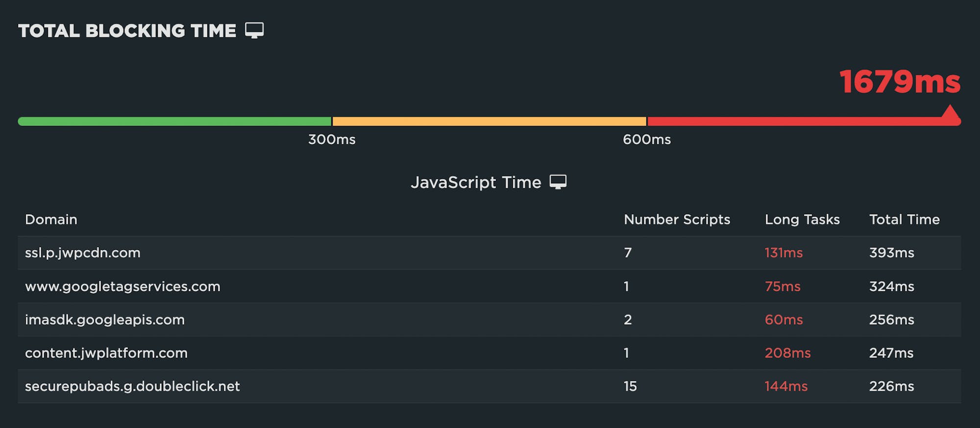Select the ssl.p.jwpcdn.com domain row
Image resolution: width=980 pixels, height=428 pixels.
coord(83,253)
